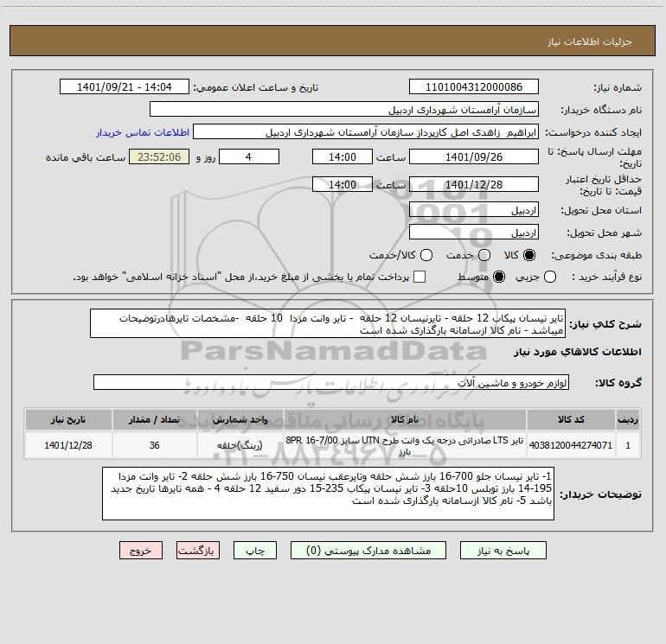Click the پاسخ به نیاز button
Image resolution: width=666 pixels, height=644 pixels.
pos(503,551)
